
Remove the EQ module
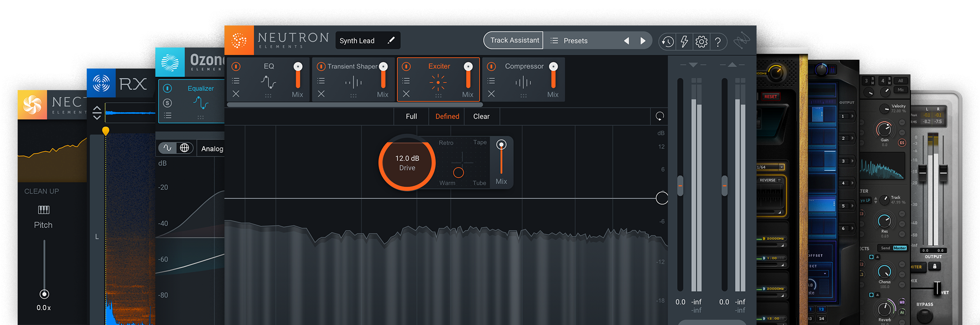pyautogui.click(x=236, y=93)
